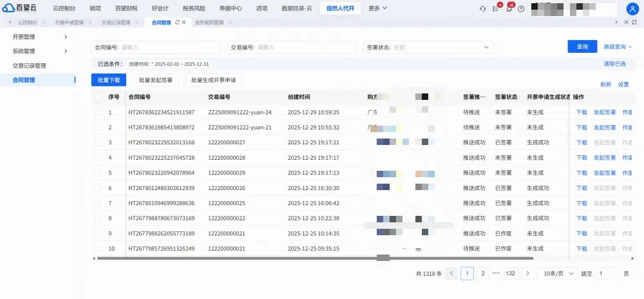Open the blue user avatar icon
644x299 pixels.
point(632,8)
